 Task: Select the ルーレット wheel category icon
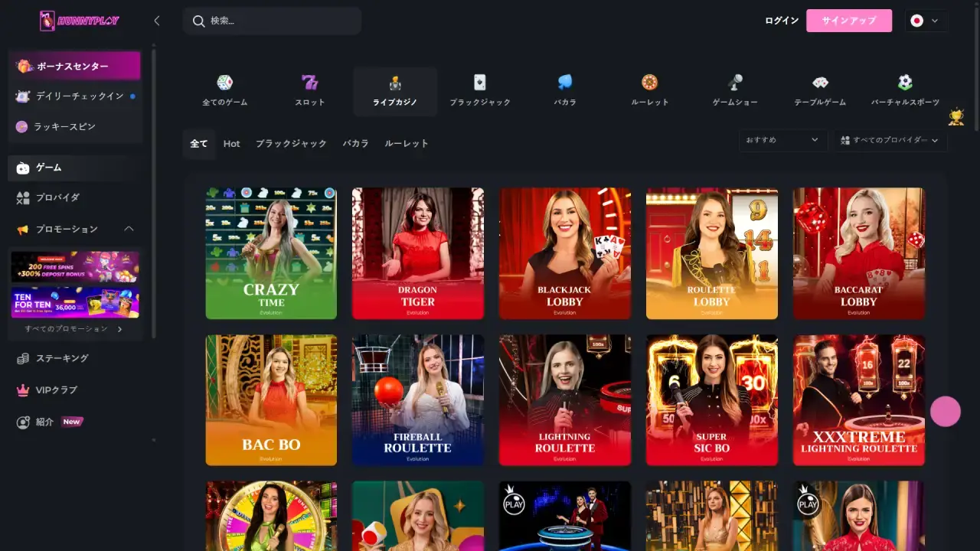click(649, 83)
